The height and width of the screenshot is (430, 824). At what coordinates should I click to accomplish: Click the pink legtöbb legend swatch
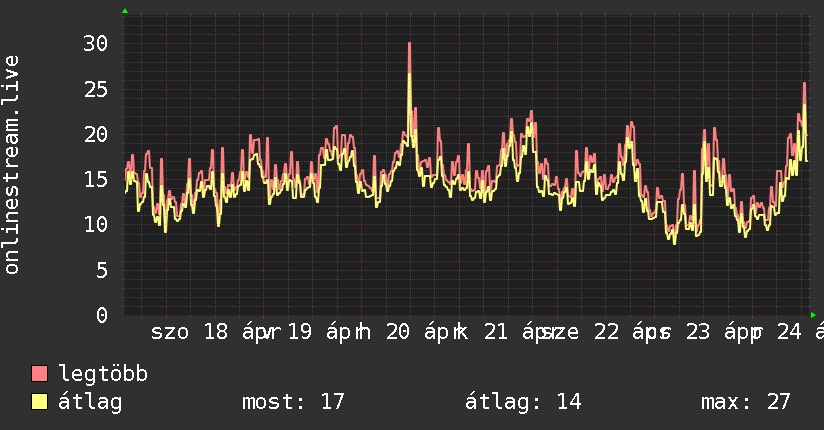tap(39, 374)
